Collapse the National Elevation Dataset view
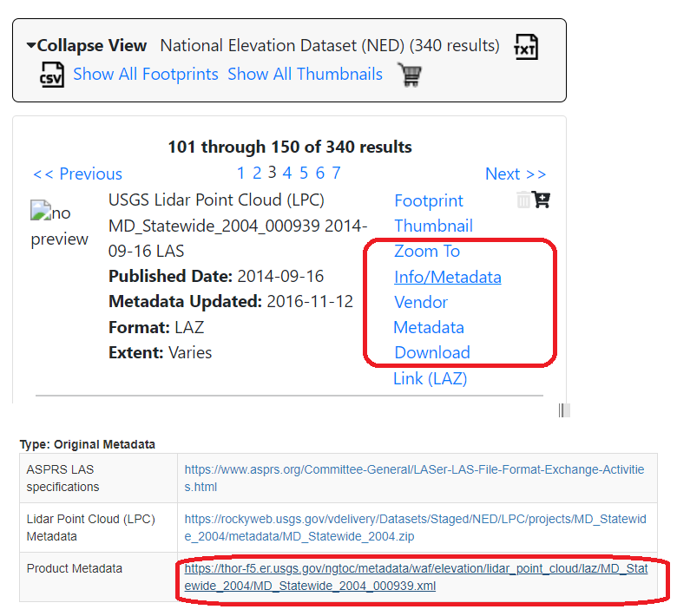677x616 pixels. coord(87,46)
